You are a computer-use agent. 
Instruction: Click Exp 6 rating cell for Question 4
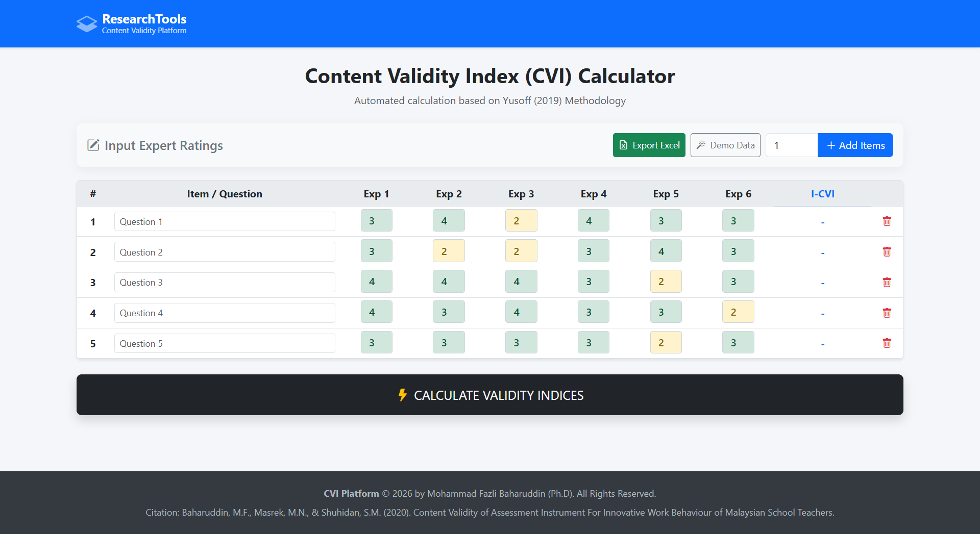738,312
